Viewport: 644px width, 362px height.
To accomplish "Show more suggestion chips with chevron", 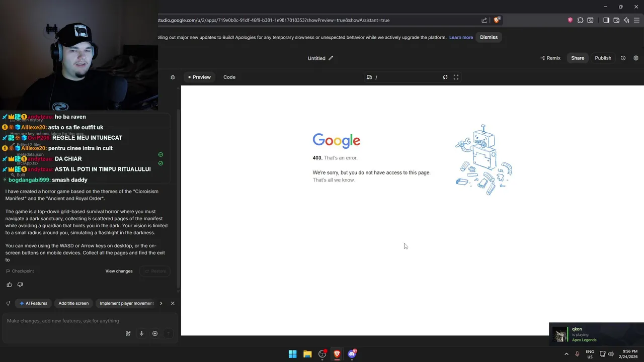I will [x=161, y=303].
